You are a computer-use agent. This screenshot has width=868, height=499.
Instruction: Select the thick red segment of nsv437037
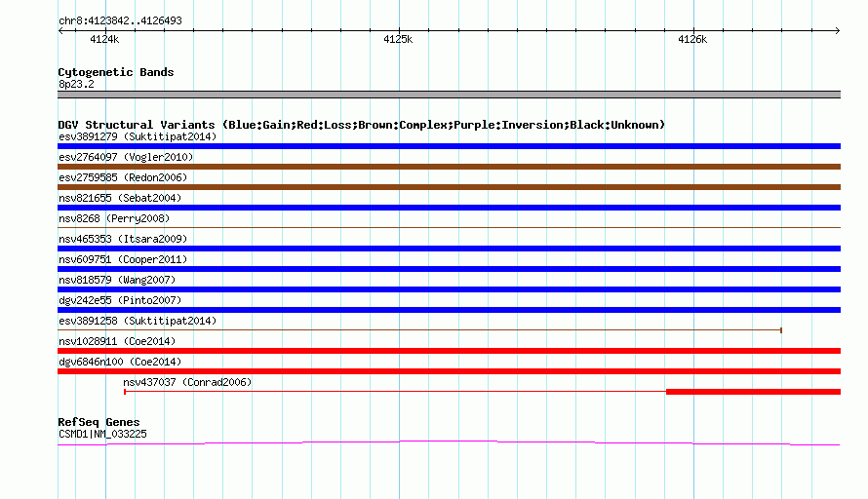click(x=754, y=392)
